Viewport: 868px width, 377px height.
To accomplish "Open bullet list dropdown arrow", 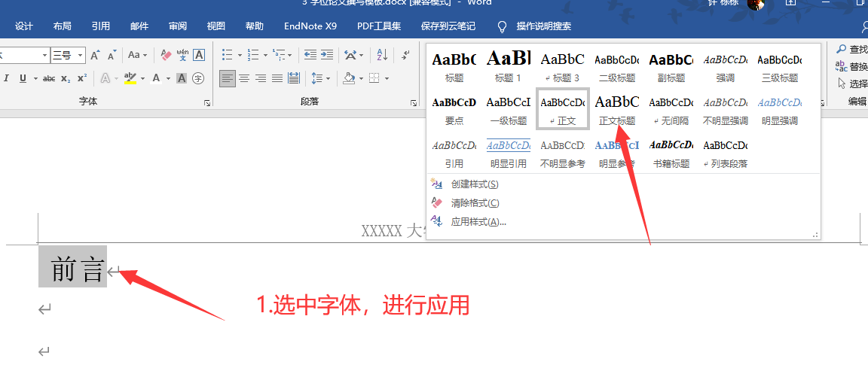I will point(240,55).
